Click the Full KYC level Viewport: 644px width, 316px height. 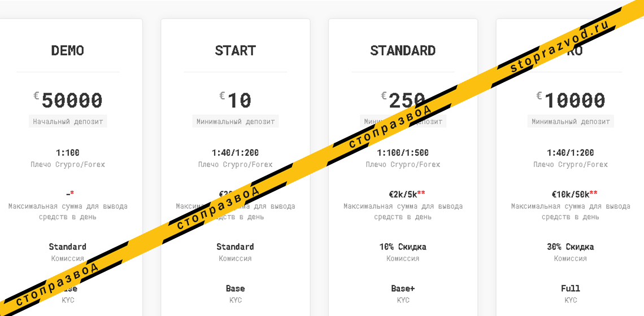[x=571, y=288]
